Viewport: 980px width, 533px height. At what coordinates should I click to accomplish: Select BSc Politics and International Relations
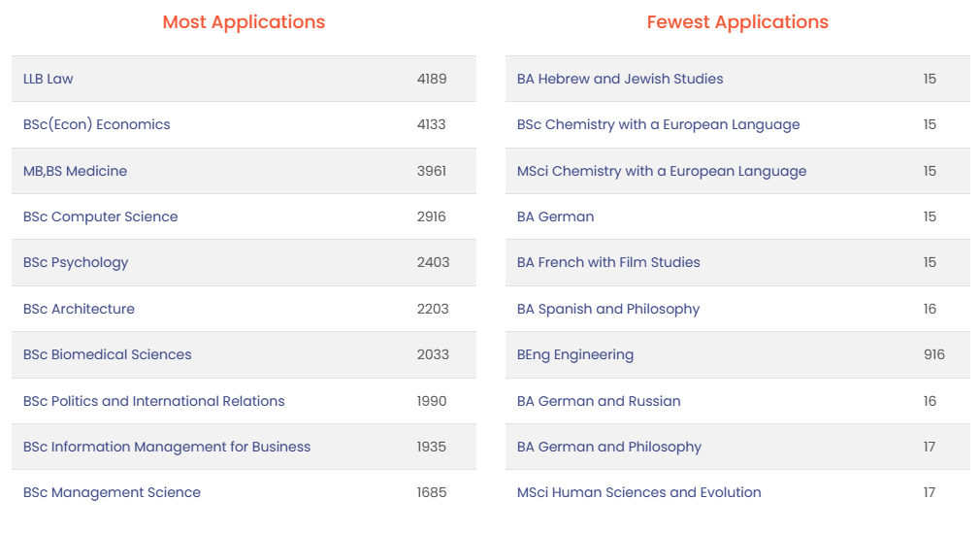tap(154, 401)
